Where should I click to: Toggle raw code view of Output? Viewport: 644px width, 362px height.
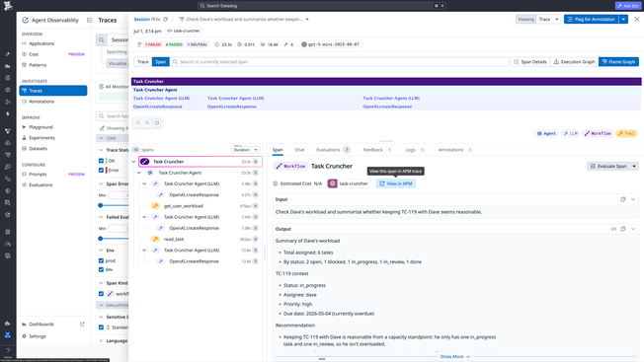coord(613,229)
